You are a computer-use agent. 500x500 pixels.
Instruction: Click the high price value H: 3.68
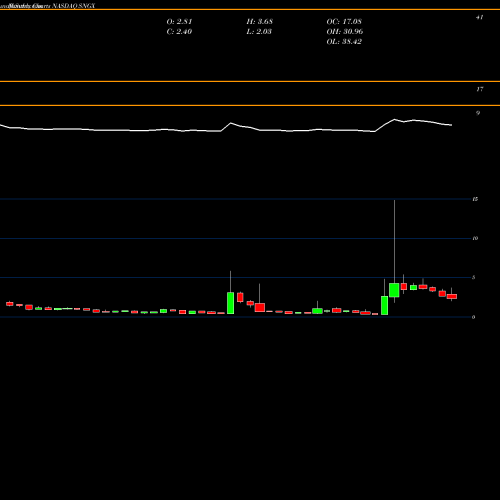(x=260, y=21)
